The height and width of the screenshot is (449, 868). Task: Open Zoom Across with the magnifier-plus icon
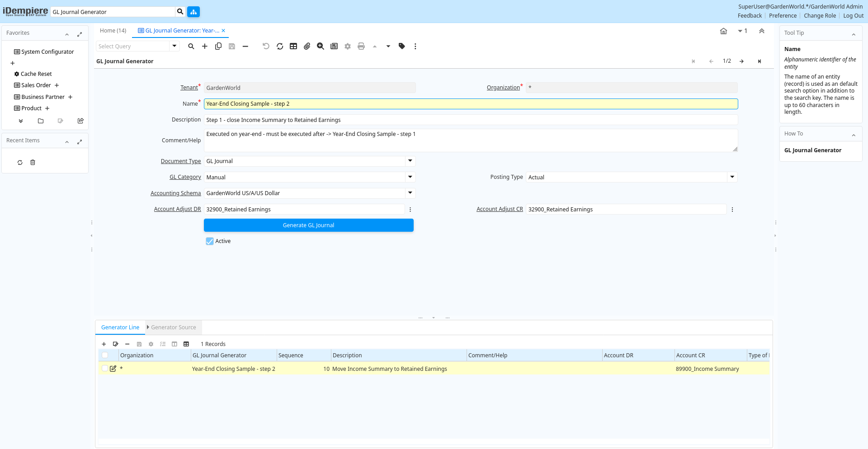point(321,46)
